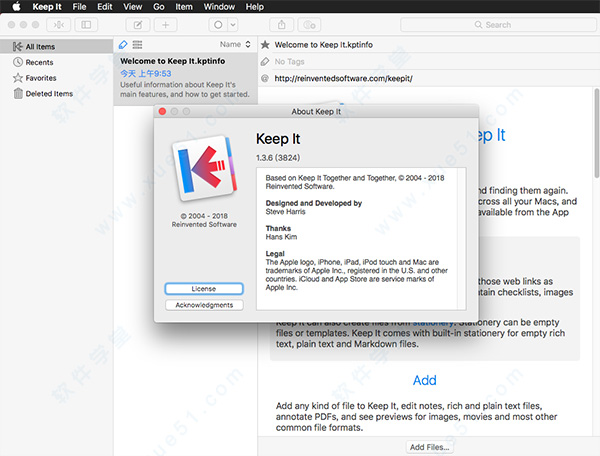Open the View menu
This screenshot has width=600, height=456.
click(x=132, y=7)
